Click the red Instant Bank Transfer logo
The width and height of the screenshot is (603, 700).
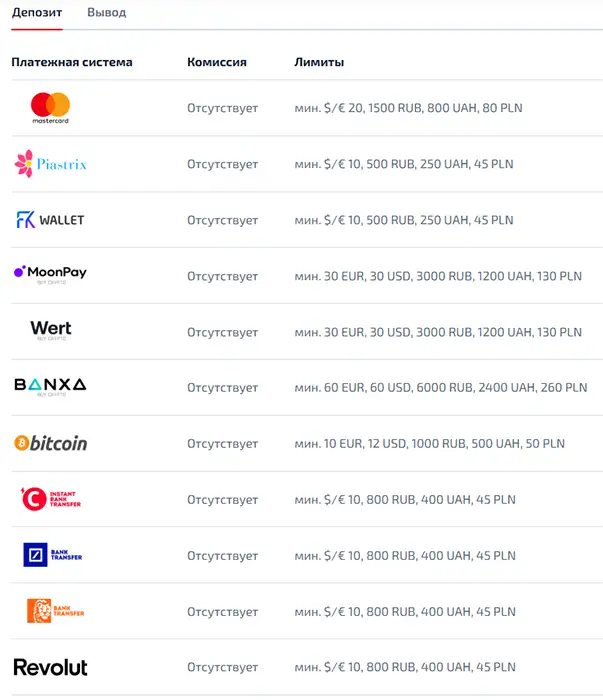pyautogui.click(x=51, y=499)
